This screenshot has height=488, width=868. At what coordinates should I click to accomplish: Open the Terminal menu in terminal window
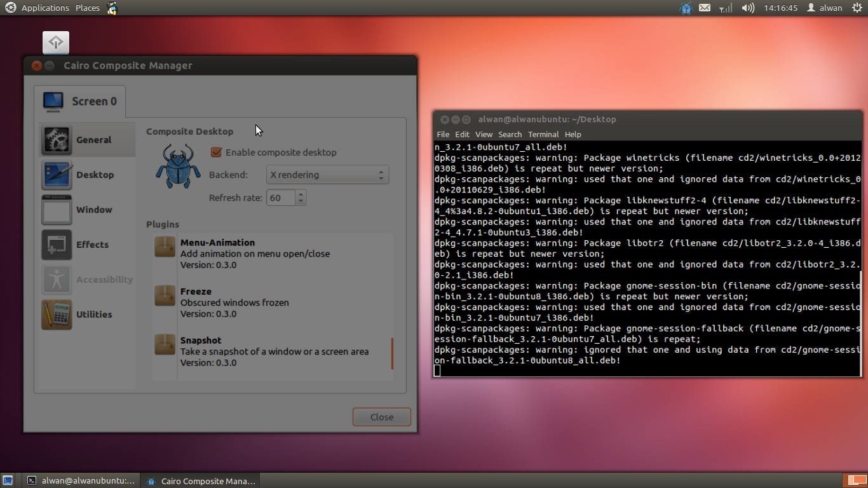pos(543,134)
